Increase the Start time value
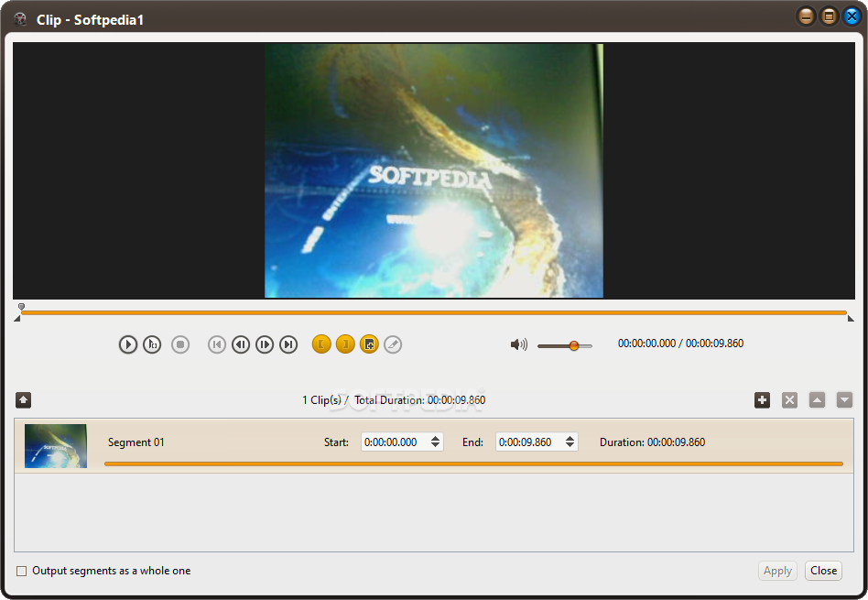This screenshot has height=600, width=868. pyautogui.click(x=436, y=438)
